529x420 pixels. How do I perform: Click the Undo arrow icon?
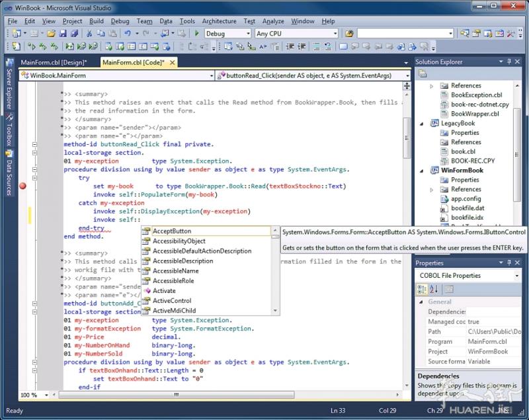pos(128,33)
